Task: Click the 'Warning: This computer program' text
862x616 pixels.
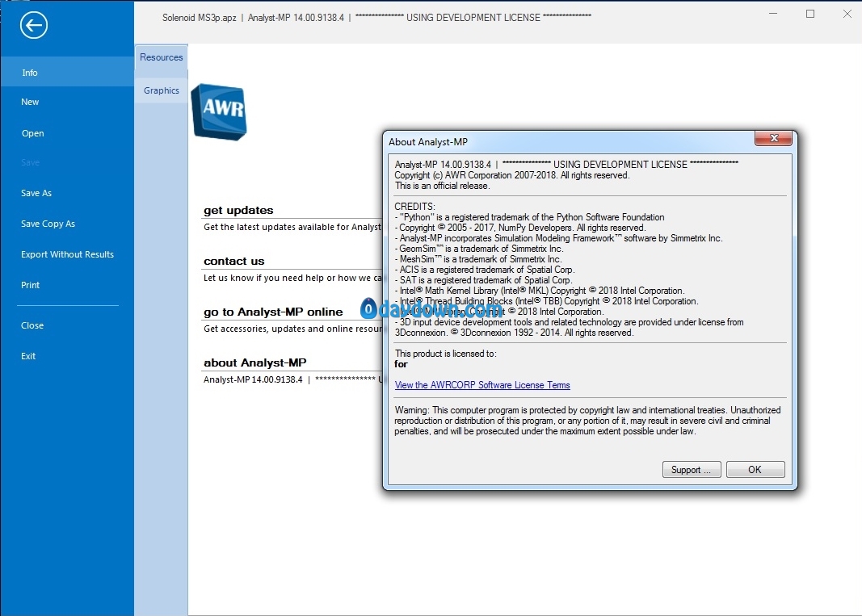Action: (587, 421)
